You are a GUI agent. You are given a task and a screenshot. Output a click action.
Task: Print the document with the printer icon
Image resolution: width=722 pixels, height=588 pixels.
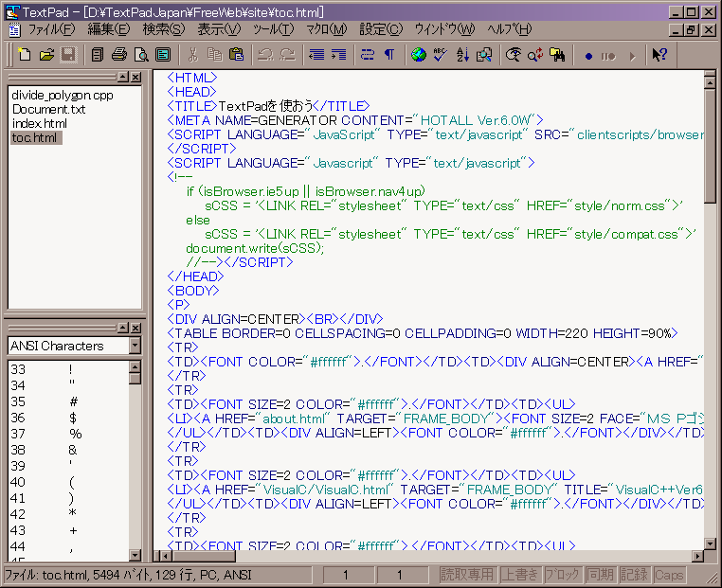tap(119, 55)
